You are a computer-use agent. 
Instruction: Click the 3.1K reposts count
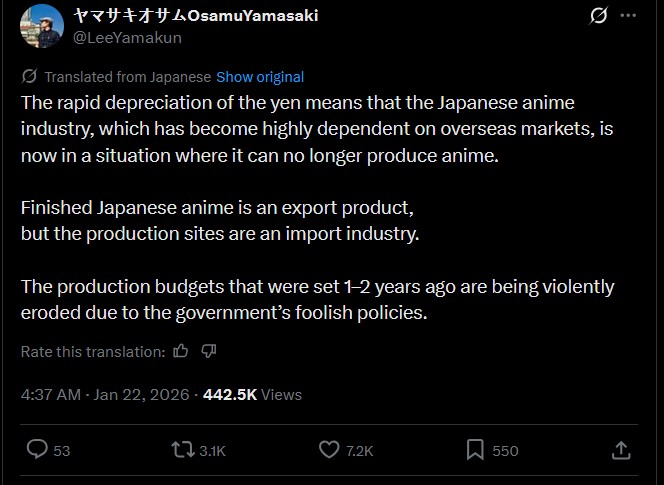[x=212, y=451]
